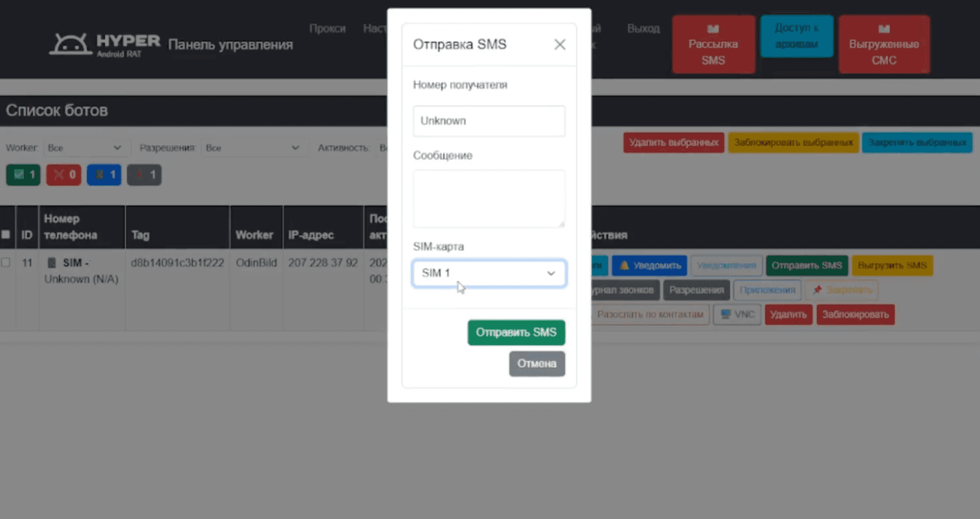The width and height of the screenshot is (980, 519).
Task: Click the HYPER Android RAT logo icon
Action: [70, 44]
